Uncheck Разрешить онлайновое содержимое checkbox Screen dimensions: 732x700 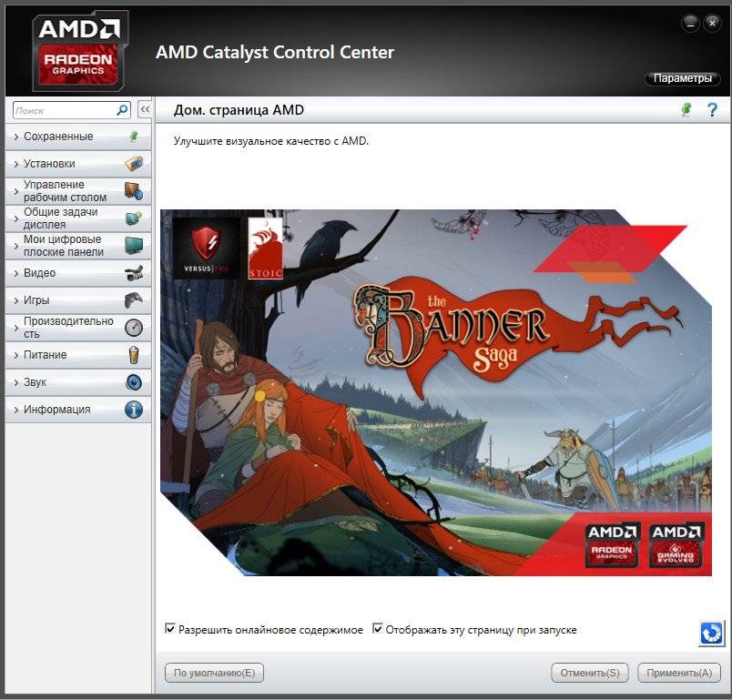point(170,629)
